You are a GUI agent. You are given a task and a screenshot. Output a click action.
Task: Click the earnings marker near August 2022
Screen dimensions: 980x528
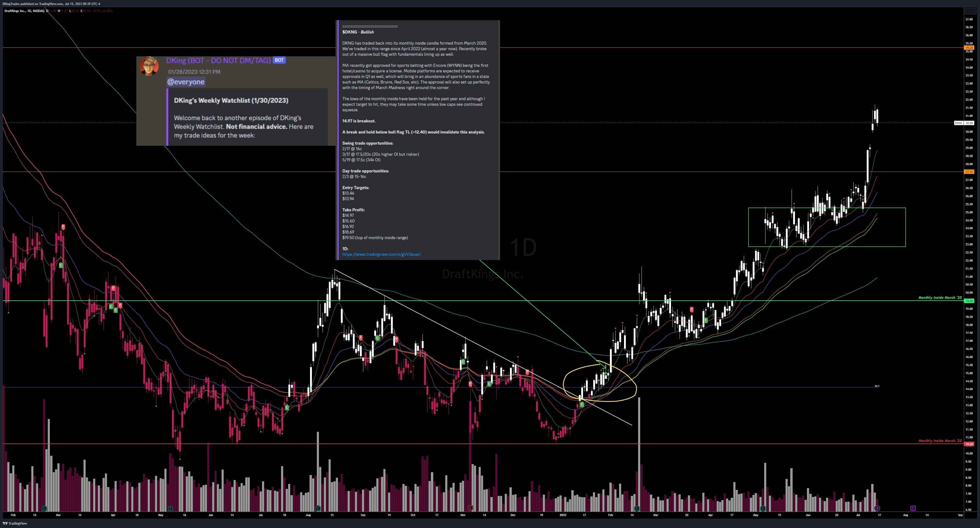pos(318,508)
